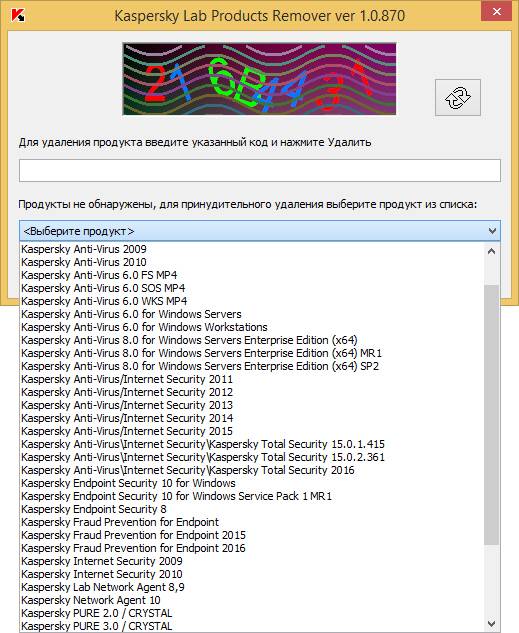Select Kaspersky PURE 2.0 / CRYSTAL
519x633 pixels.
252,613
